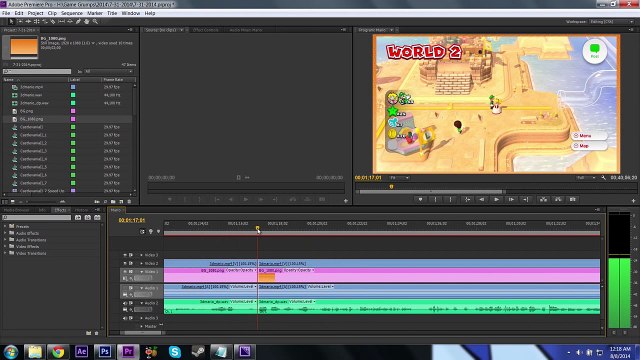The height and width of the screenshot is (360, 640).
Task: Switch to the Media Browser tab
Action: [x=17, y=210]
